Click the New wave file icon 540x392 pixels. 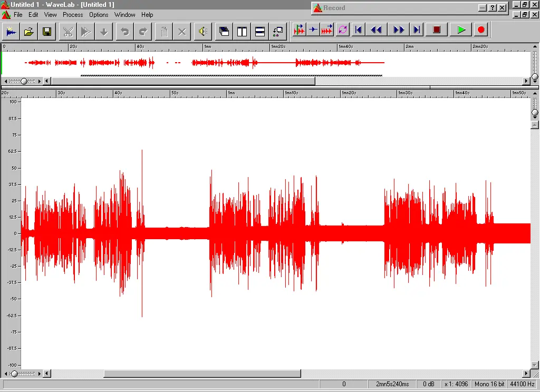[11, 32]
